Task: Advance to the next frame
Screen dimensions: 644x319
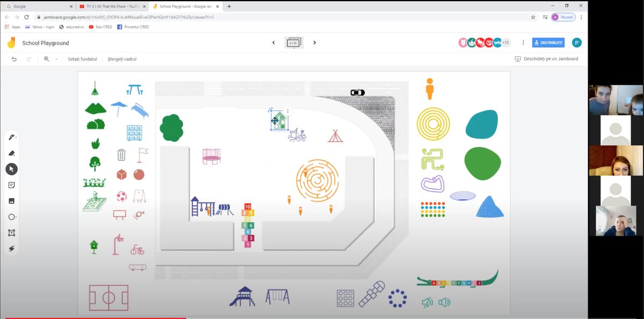Action: pos(314,42)
